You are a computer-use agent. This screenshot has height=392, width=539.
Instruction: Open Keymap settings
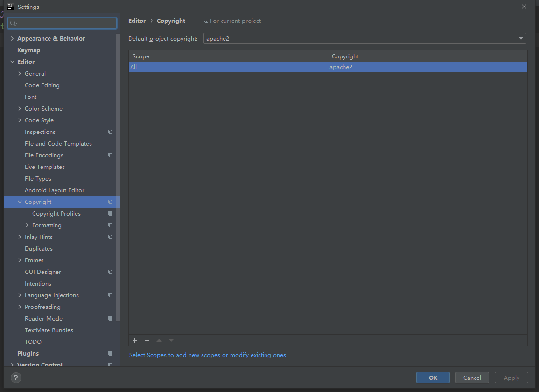28,50
